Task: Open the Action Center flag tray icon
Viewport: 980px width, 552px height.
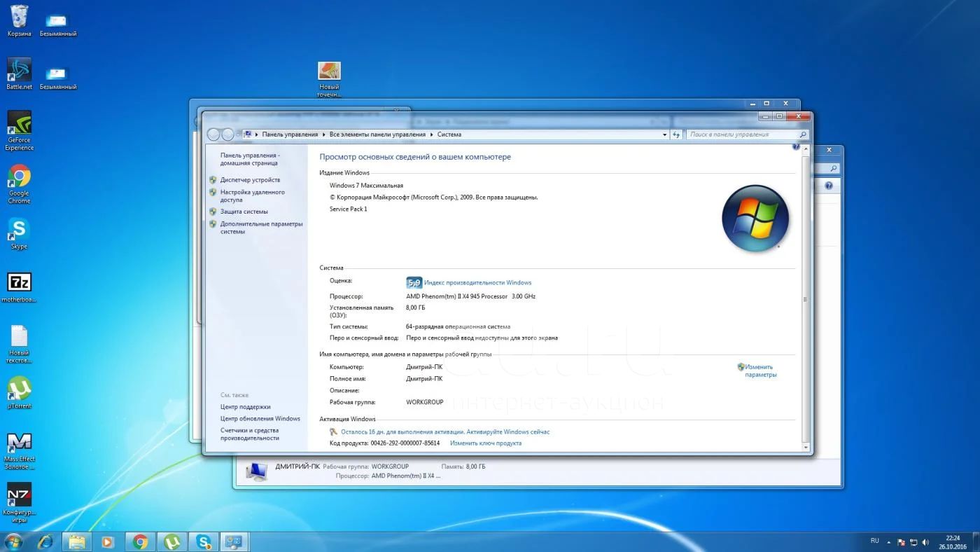Action: 902,542
